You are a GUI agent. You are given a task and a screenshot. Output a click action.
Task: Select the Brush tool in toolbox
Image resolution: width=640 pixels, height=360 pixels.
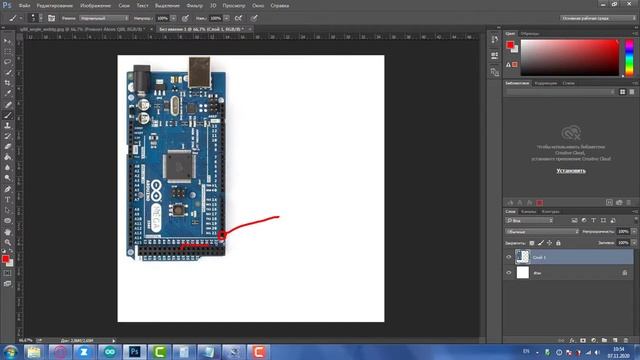(7, 115)
